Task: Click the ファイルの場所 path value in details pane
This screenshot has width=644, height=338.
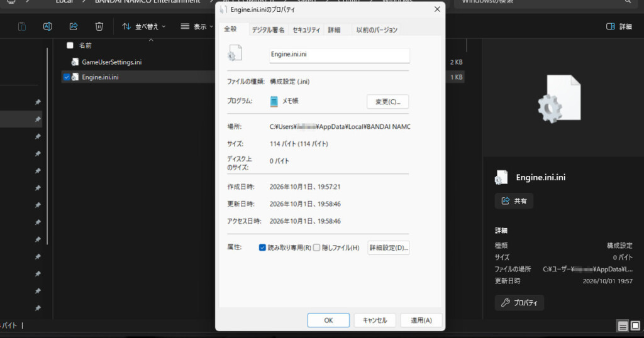Action: (588, 270)
